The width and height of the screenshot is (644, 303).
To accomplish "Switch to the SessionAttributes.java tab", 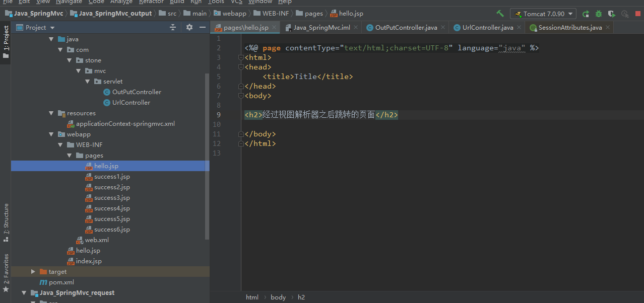I will (569, 27).
